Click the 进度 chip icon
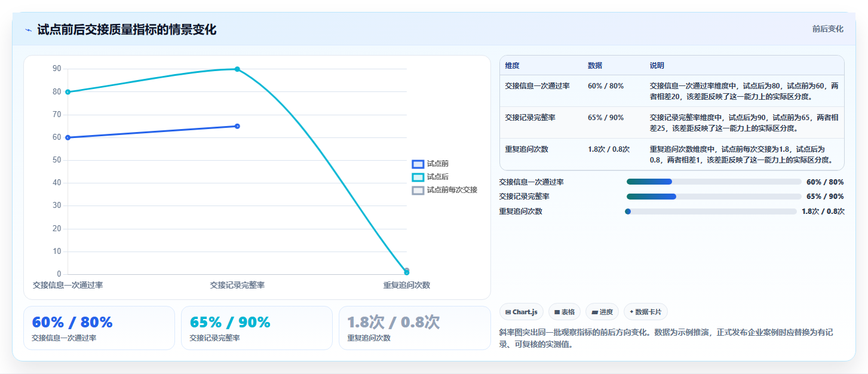The width and height of the screenshot is (868, 374). (595, 312)
